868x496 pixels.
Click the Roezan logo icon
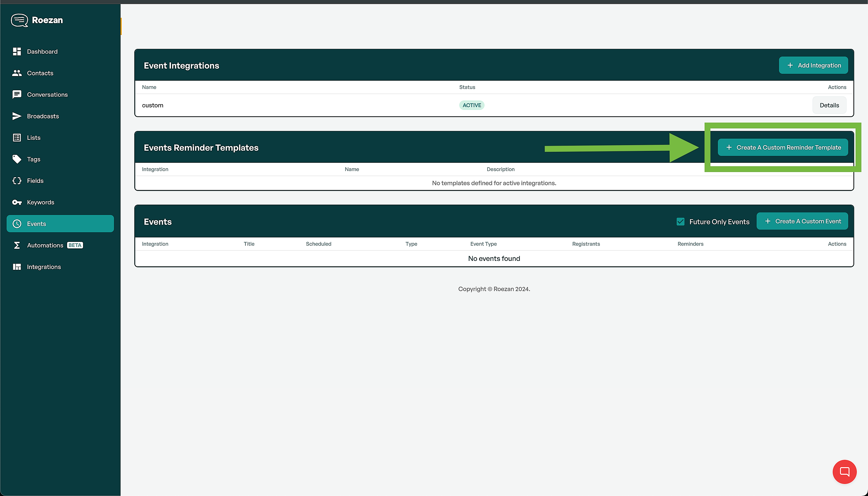click(x=19, y=20)
